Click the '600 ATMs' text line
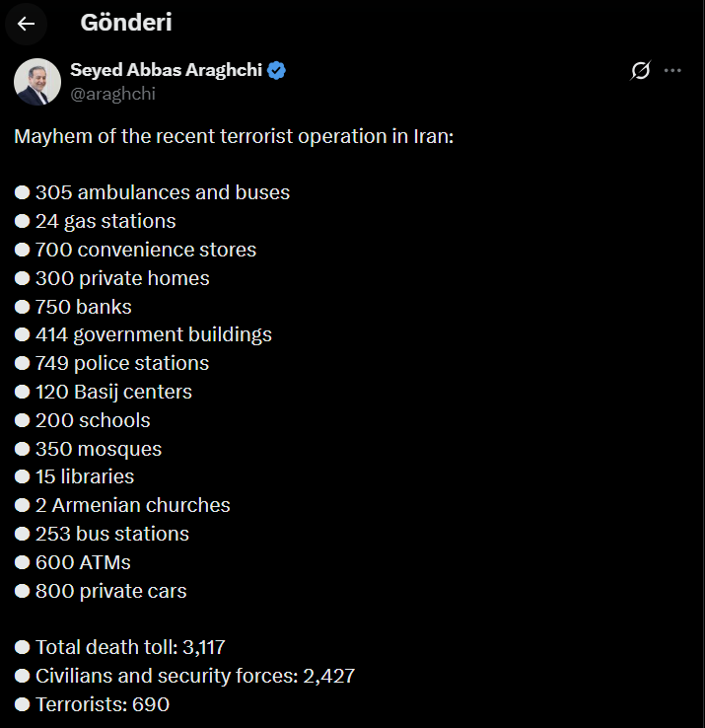 tap(83, 563)
